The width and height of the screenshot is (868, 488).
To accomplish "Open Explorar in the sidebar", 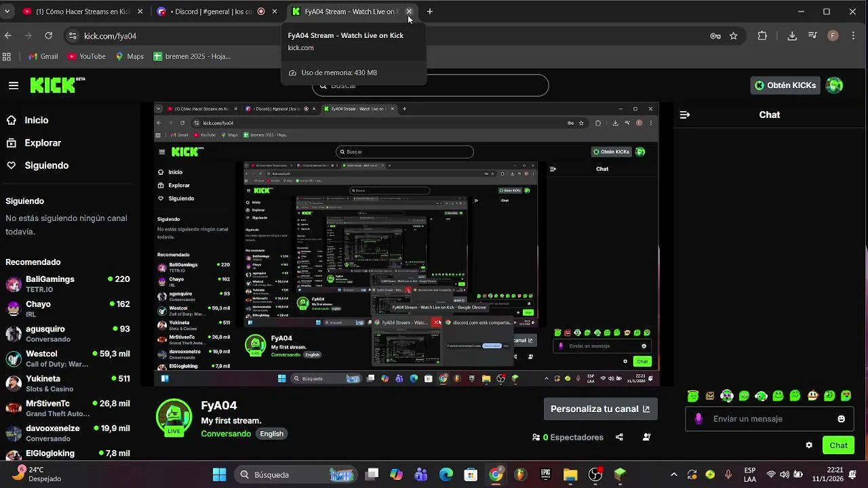I will pyautogui.click(x=43, y=143).
